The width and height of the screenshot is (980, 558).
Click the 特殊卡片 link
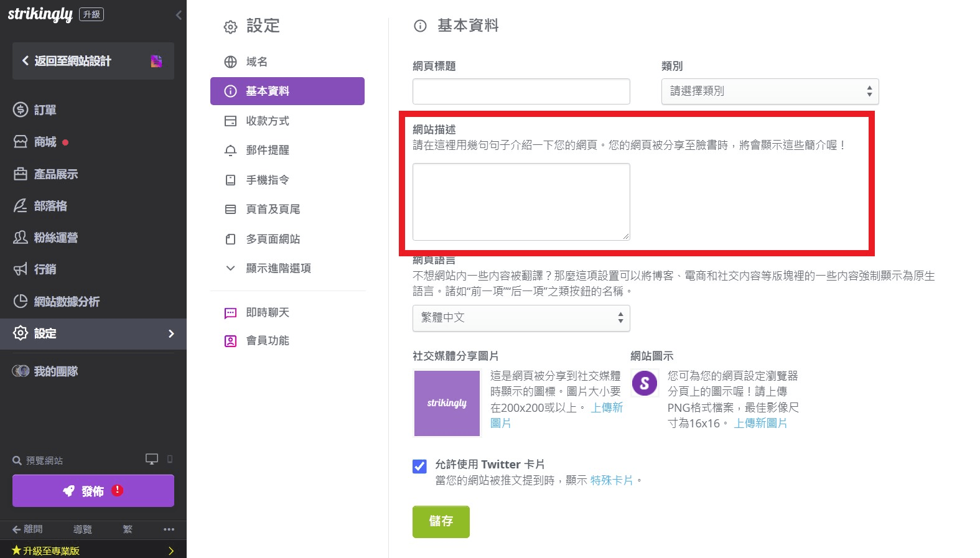[x=611, y=480]
